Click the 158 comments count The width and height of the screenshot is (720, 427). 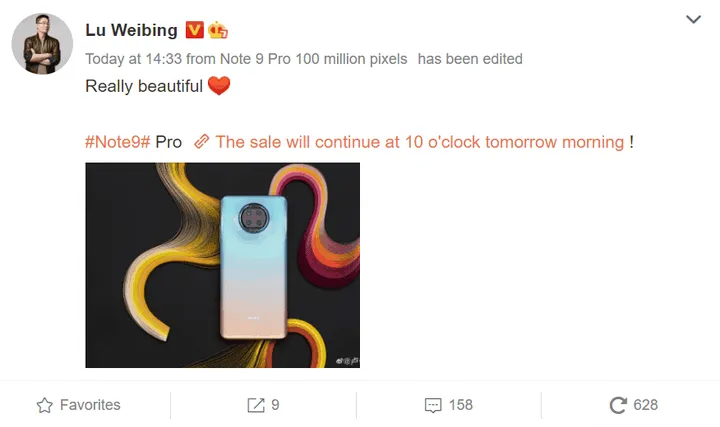point(460,405)
